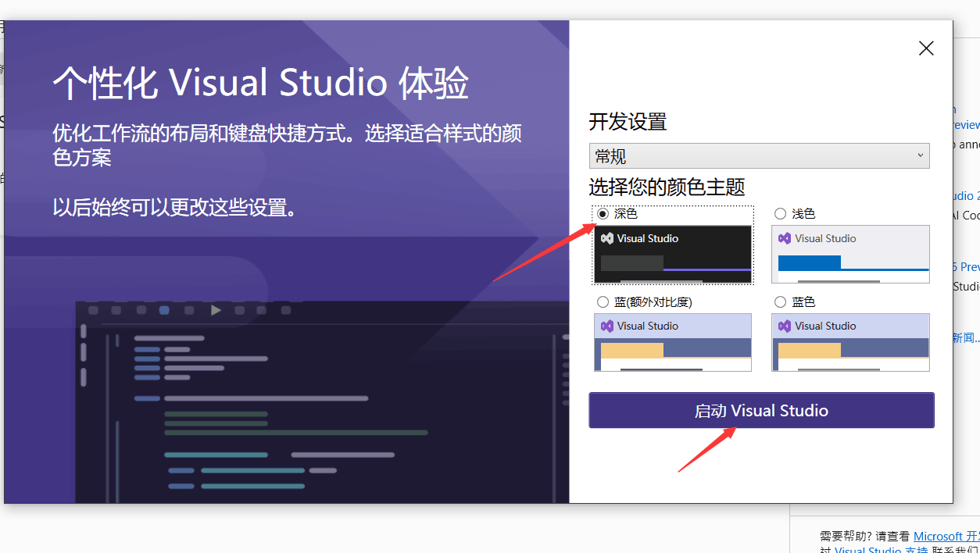Open the 新闻 link on the right
This screenshot has height=553, width=980.
[966, 337]
